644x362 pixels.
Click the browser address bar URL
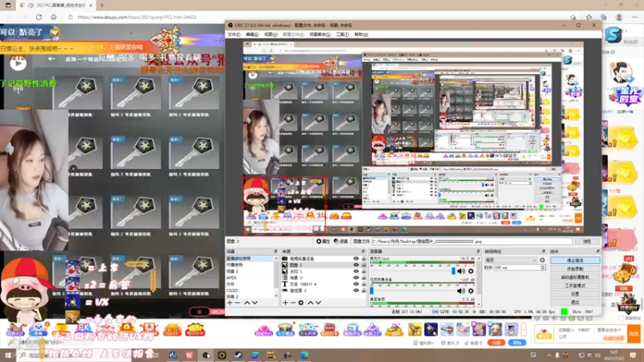(x=137, y=17)
